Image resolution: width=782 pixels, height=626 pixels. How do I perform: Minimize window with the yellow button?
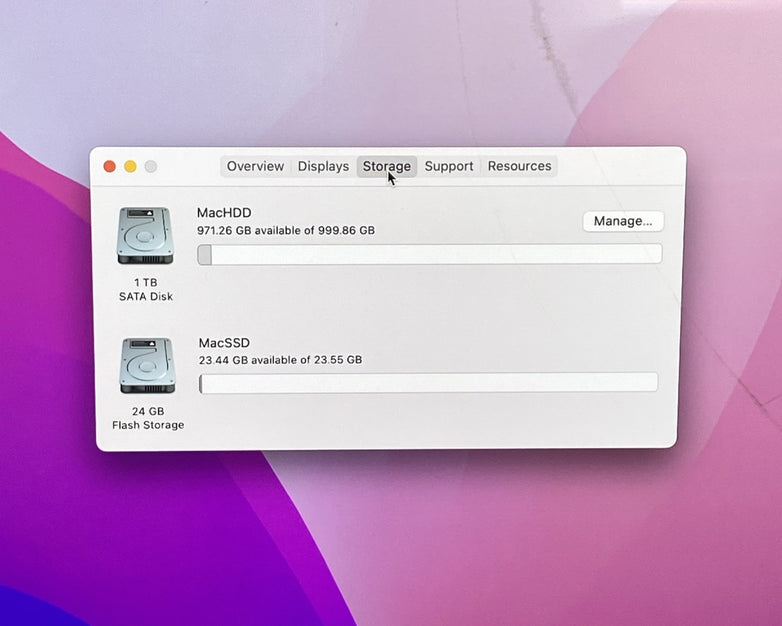130,166
